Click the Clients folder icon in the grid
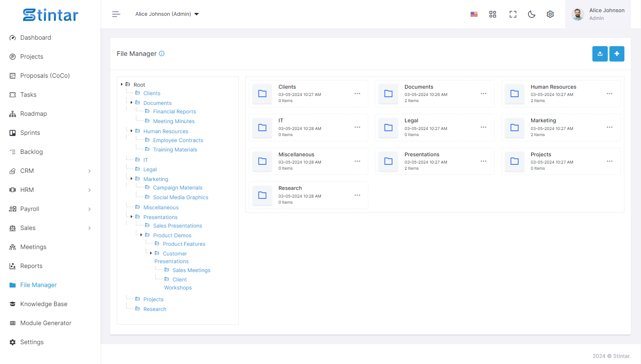 click(262, 94)
